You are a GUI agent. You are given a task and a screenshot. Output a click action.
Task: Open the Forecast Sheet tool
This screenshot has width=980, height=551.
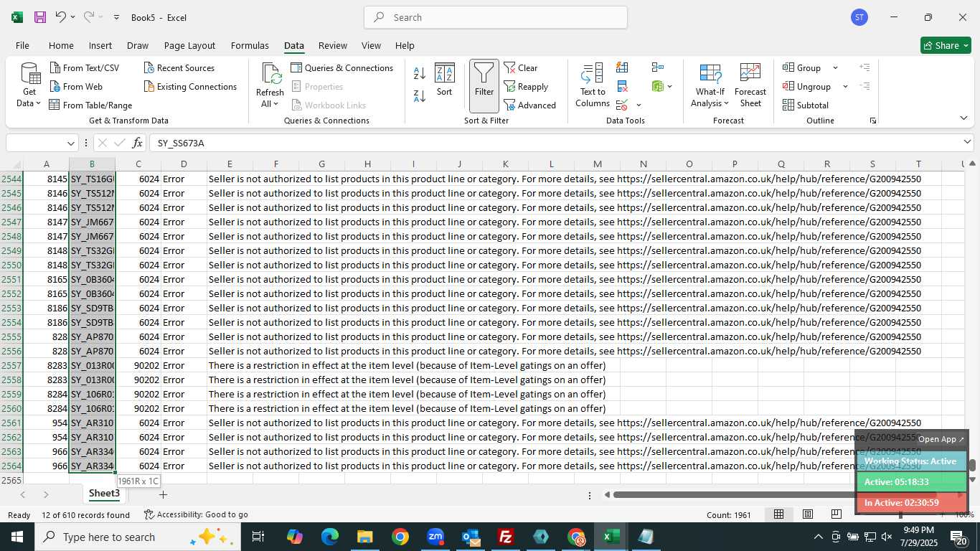click(x=750, y=86)
